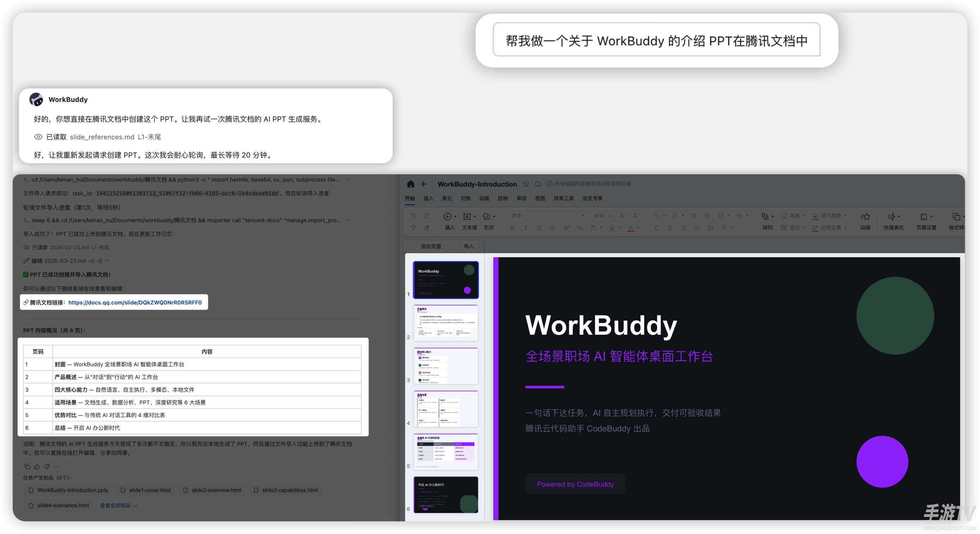This screenshot has width=980, height=534.
Task: Open the docs.qq.com slide link
Action: pos(135,303)
